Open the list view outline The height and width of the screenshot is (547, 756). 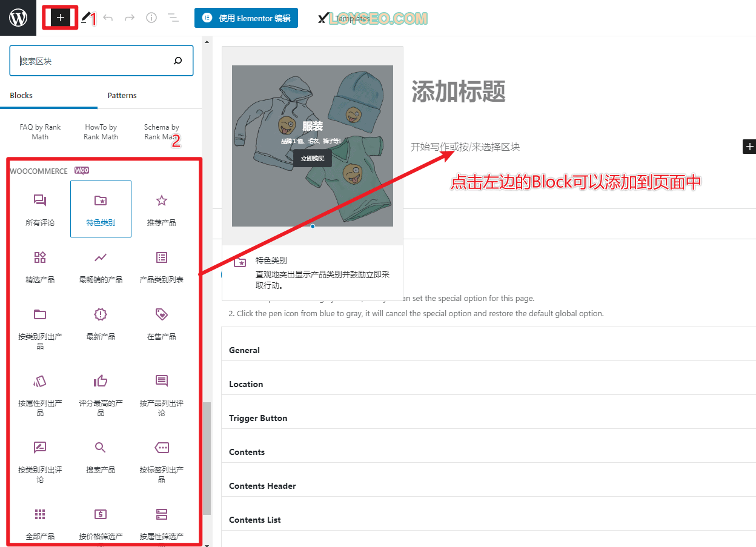click(x=173, y=18)
